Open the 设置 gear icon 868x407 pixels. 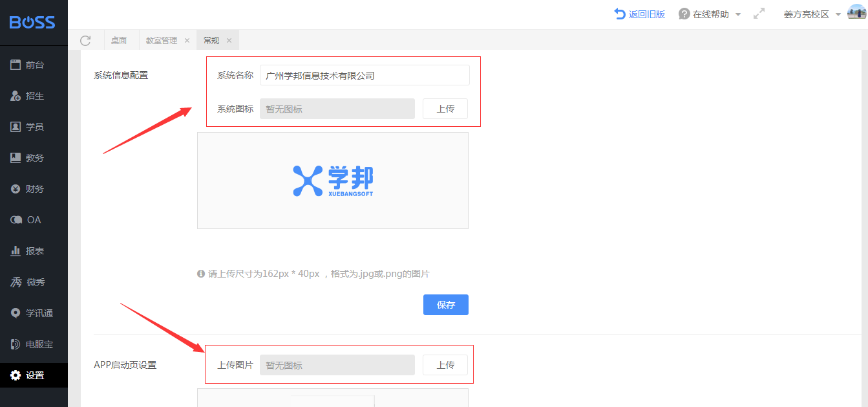pos(16,375)
